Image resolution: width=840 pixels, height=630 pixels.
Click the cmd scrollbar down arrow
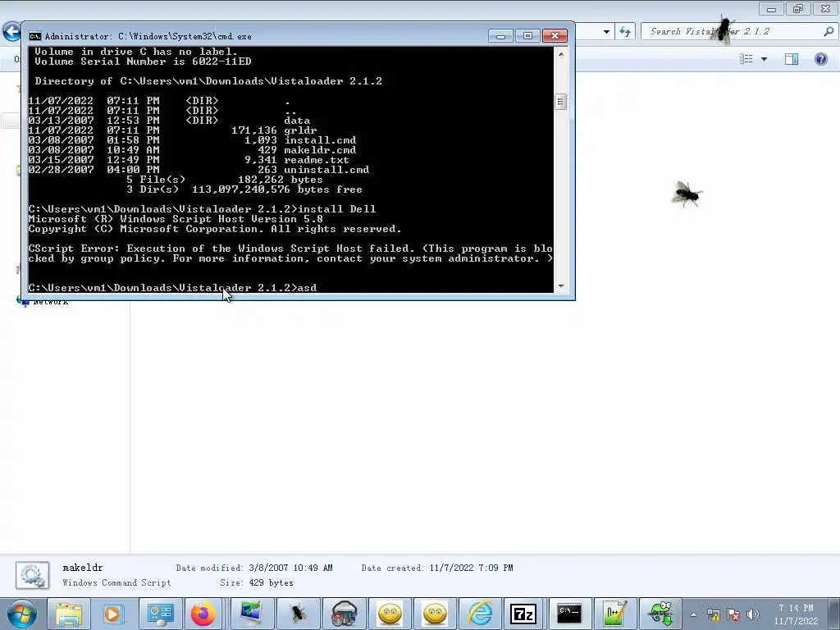(561, 286)
